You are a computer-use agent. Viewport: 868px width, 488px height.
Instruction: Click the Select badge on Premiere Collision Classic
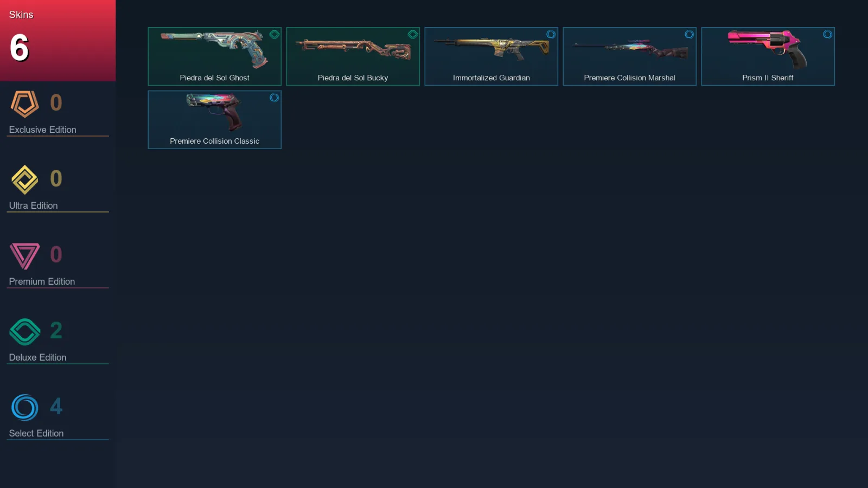click(274, 98)
